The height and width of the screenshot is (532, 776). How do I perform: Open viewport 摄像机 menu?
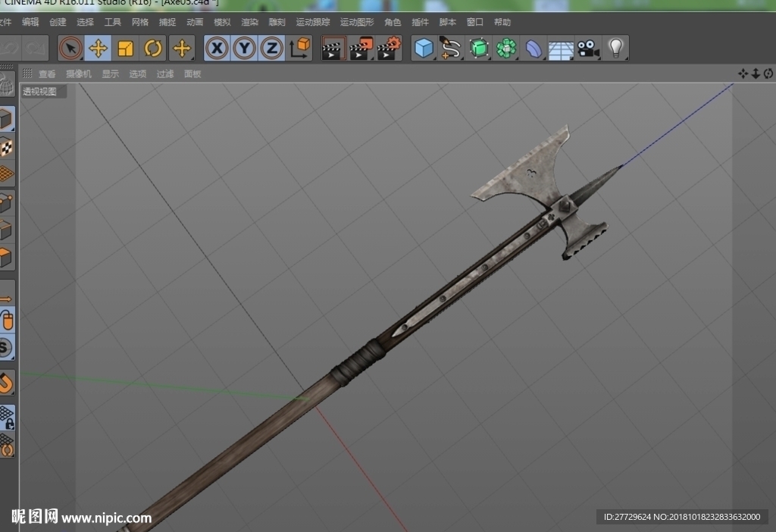[79, 74]
